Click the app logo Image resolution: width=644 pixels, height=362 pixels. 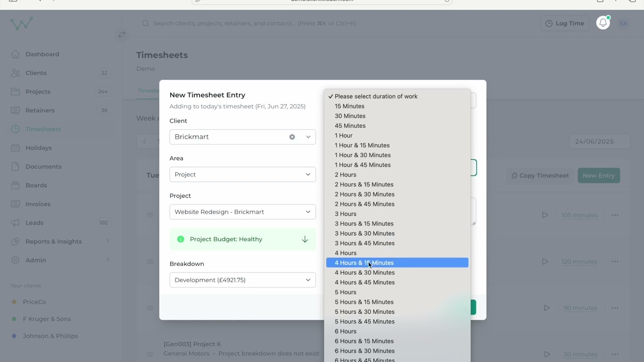tap(21, 24)
